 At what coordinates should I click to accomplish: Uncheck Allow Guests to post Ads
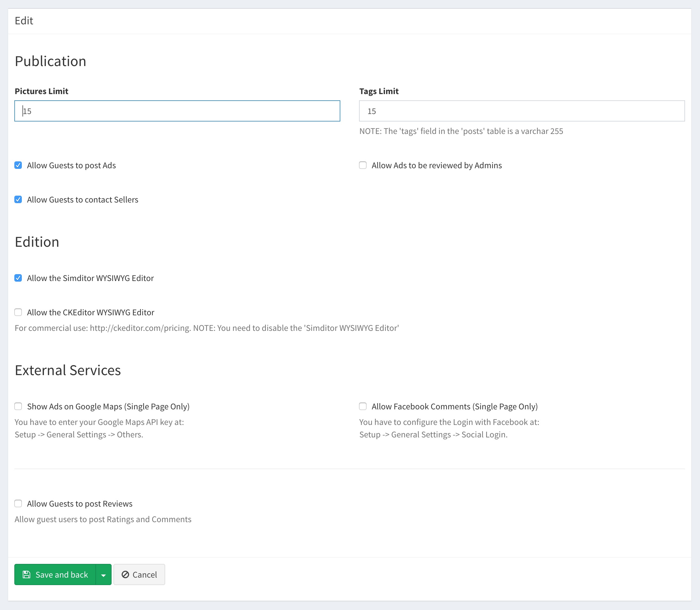[x=18, y=165]
